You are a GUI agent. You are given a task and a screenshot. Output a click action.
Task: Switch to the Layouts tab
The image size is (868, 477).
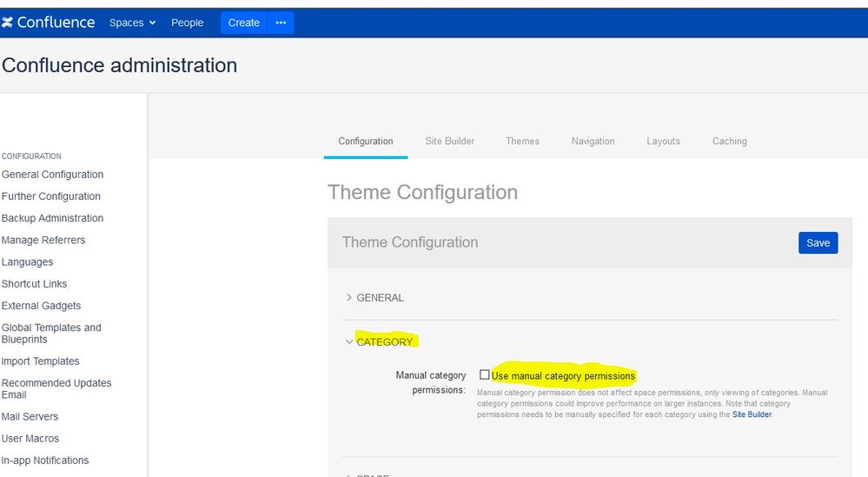click(x=663, y=141)
